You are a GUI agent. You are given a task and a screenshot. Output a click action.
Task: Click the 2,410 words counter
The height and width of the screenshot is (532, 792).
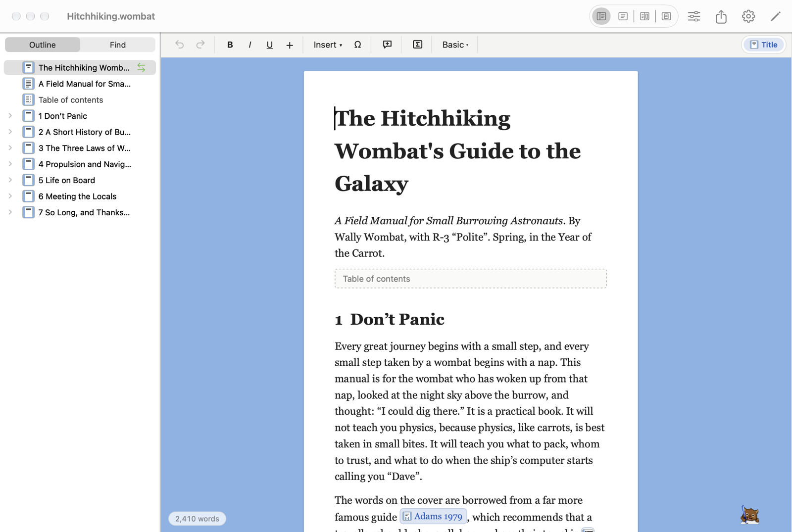click(197, 519)
